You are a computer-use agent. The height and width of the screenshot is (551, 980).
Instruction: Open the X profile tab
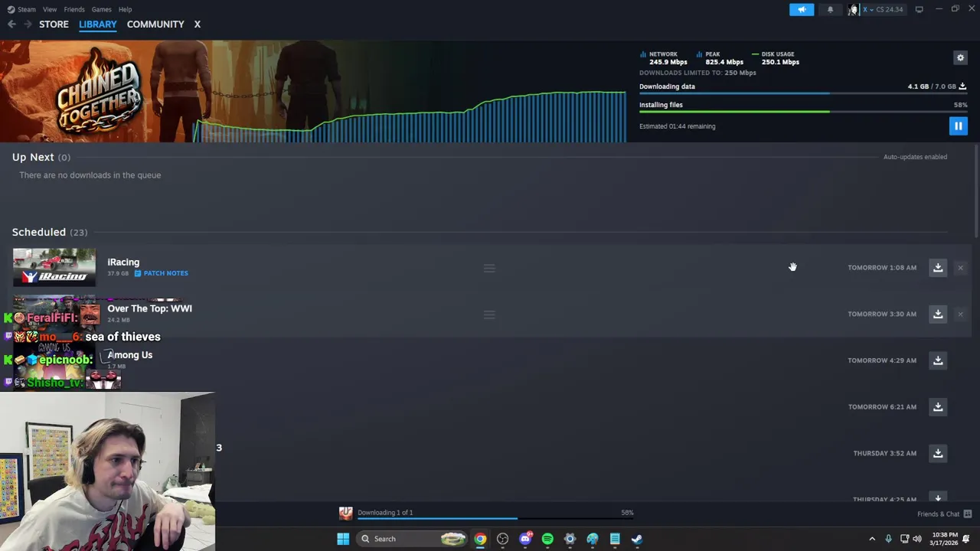[x=197, y=24]
